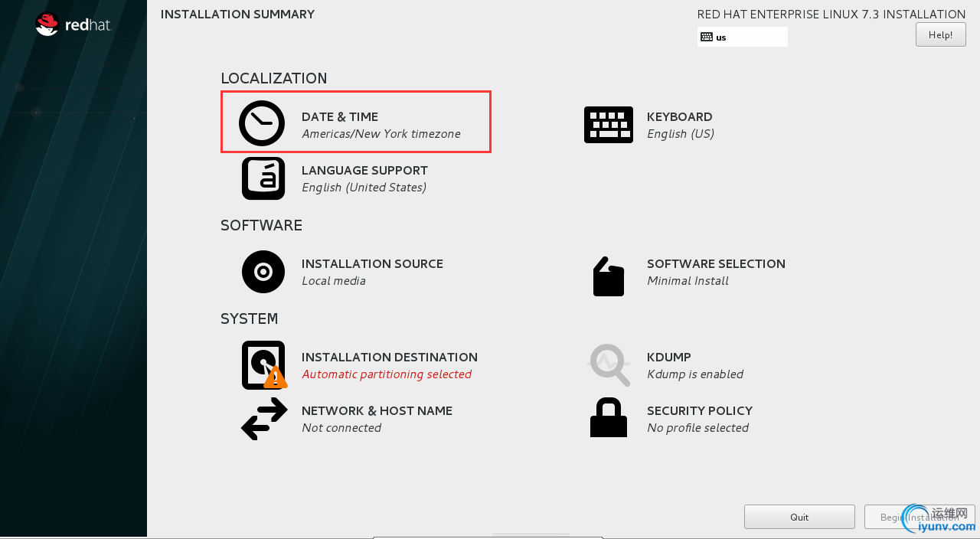Click 'Americas/New York timezone' text
The image size is (980, 539).
point(381,134)
